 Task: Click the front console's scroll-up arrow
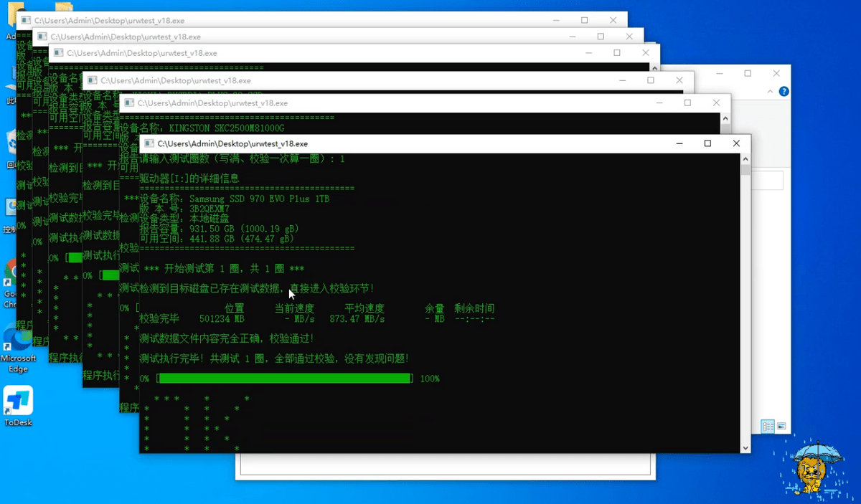(745, 158)
